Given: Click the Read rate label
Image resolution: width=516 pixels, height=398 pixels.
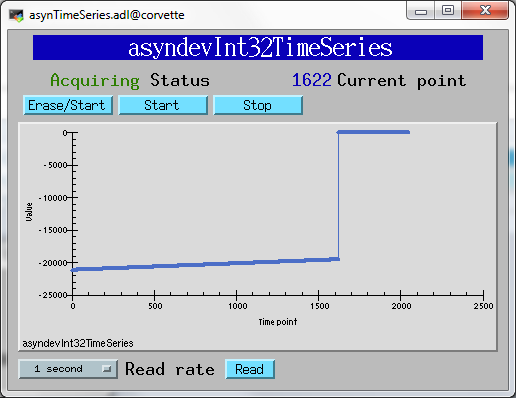Looking at the screenshot, I should 170,369.
